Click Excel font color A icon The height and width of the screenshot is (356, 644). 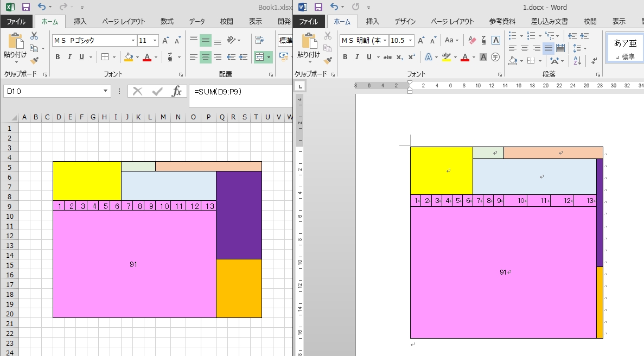(147, 57)
